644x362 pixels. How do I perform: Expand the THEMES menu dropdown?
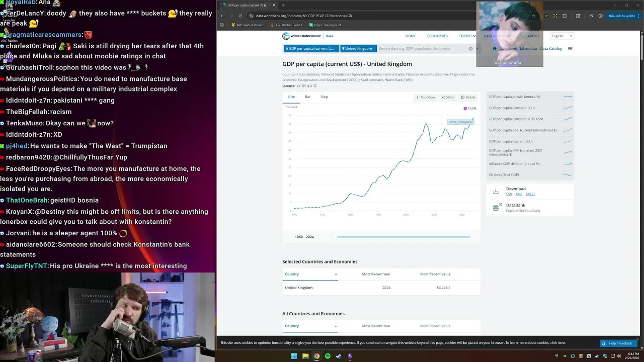tap(467, 36)
